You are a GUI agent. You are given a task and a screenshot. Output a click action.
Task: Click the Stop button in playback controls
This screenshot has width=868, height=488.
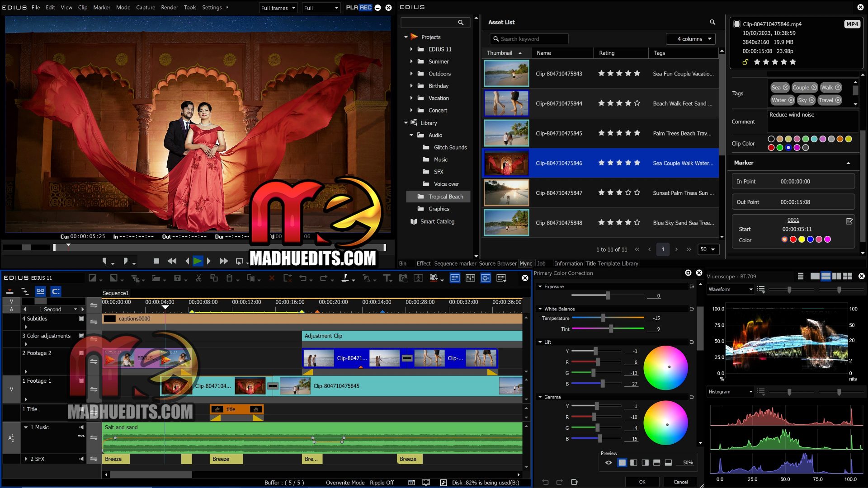click(156, 261)
